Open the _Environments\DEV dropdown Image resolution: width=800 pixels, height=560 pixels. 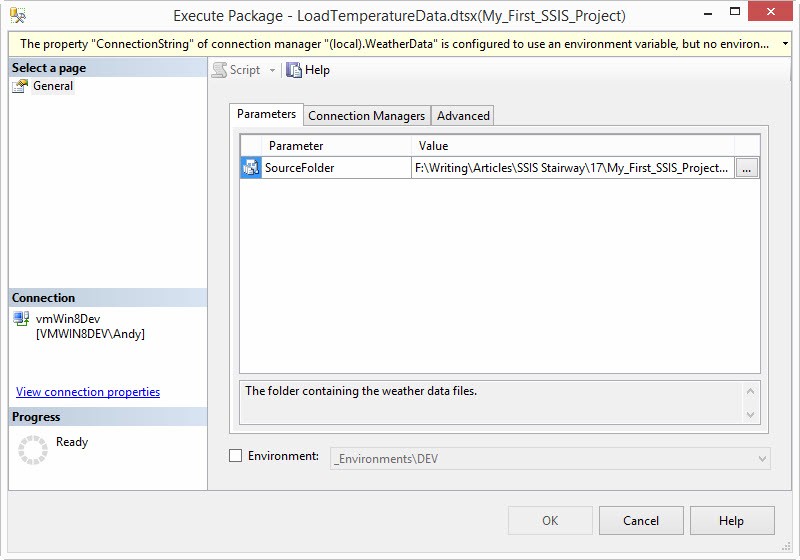(x=763, y=459)
